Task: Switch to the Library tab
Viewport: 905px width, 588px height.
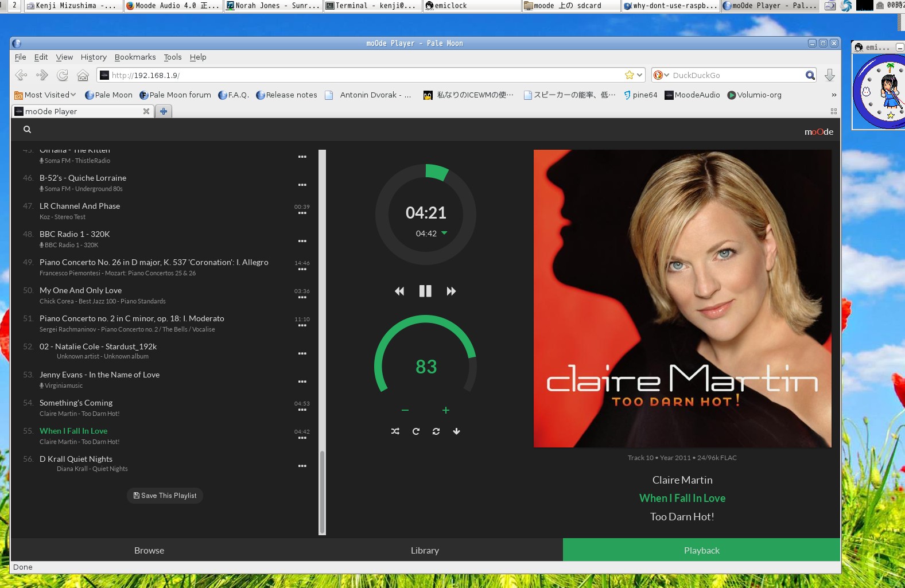Action: tap(425, 550)
